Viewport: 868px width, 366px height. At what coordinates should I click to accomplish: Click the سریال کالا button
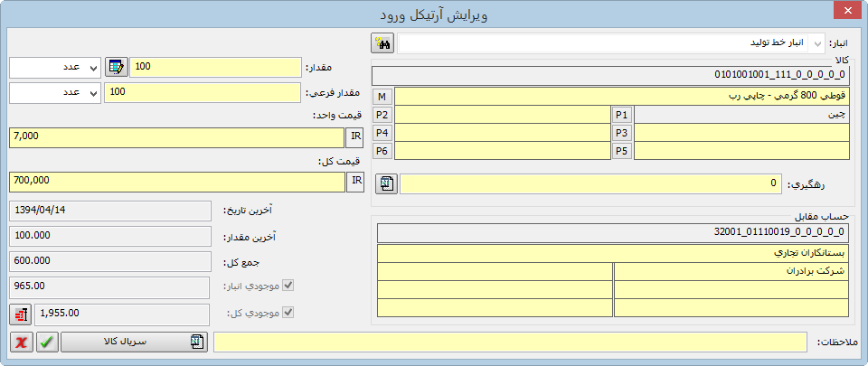tap(135, 342)
